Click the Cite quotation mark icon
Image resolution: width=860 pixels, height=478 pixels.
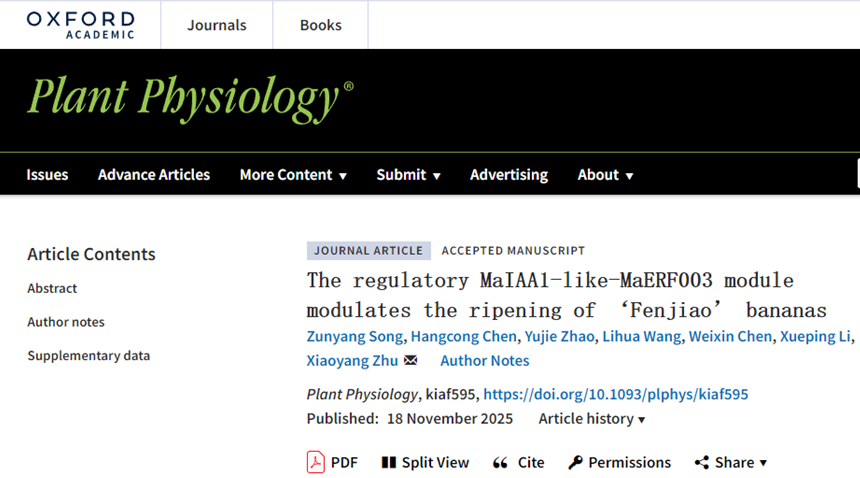pyautogui.click(x=501, y=462)
